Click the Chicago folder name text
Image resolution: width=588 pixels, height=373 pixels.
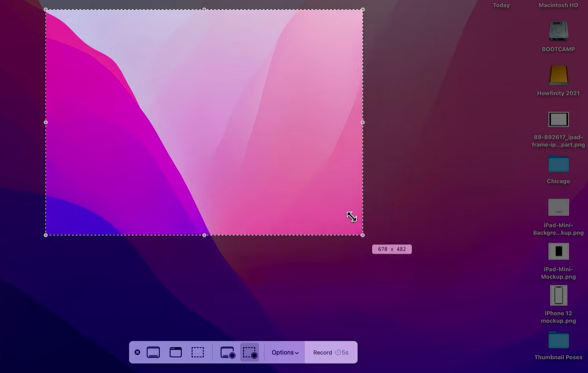pyautogui.click(x=558, y=181)
